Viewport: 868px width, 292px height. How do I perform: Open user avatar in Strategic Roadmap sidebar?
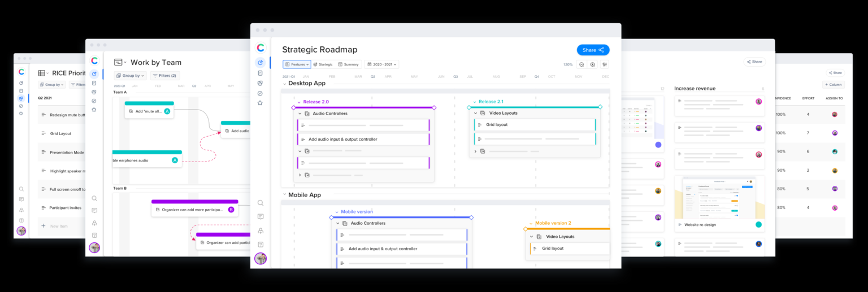click(x=261, y=259)
